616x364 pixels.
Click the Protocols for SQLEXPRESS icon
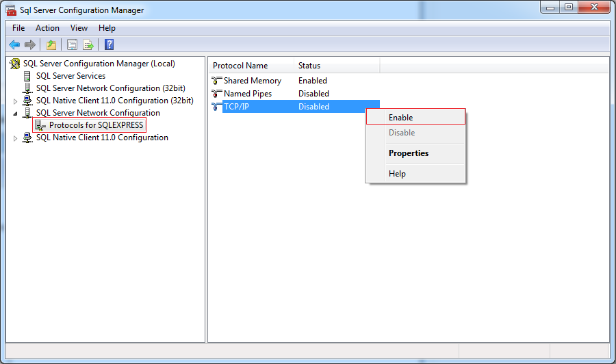pyautogui.click(x=40, y=125)
